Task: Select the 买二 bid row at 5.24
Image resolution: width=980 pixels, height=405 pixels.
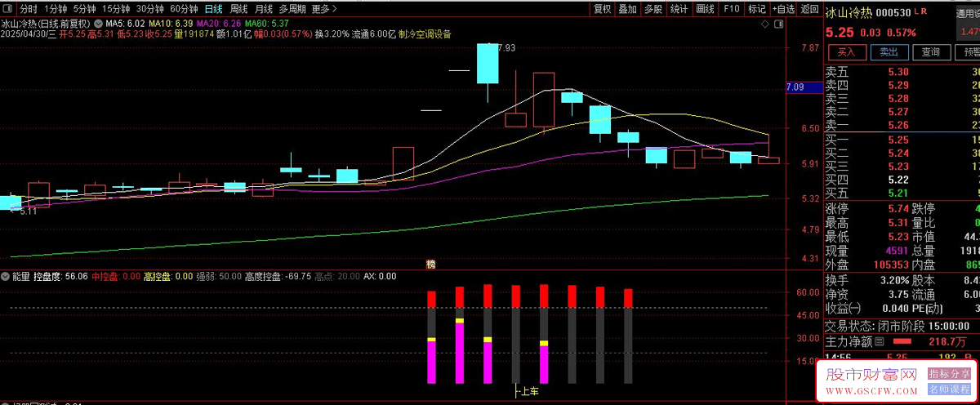Action: coord(902,153)
